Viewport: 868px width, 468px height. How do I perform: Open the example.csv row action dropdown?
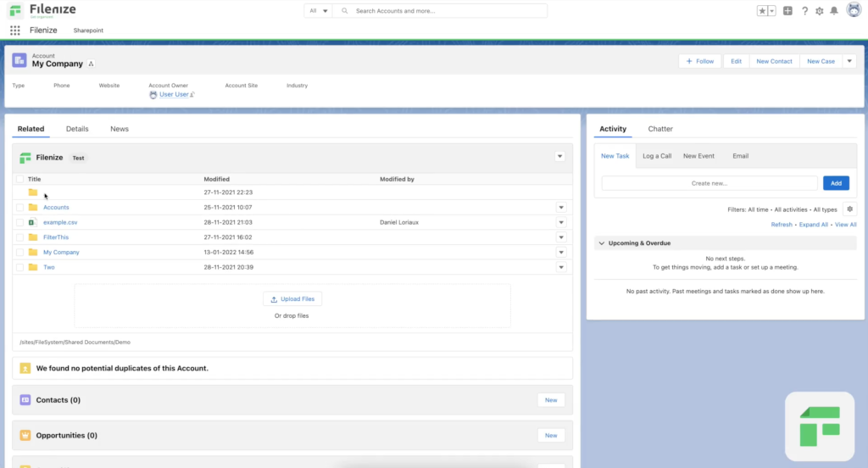[561, 222]
